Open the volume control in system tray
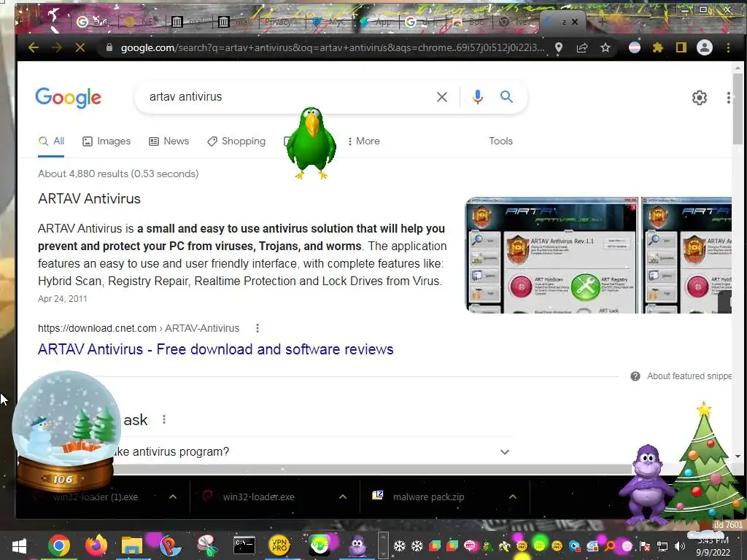This screenshot has width=747, height=560. [x=680, y=546]
